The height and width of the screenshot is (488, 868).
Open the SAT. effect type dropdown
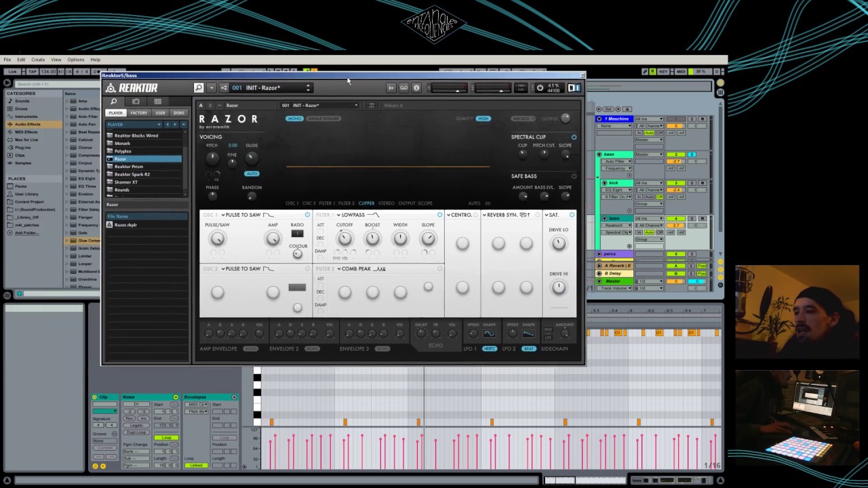[x=552, y=215]
